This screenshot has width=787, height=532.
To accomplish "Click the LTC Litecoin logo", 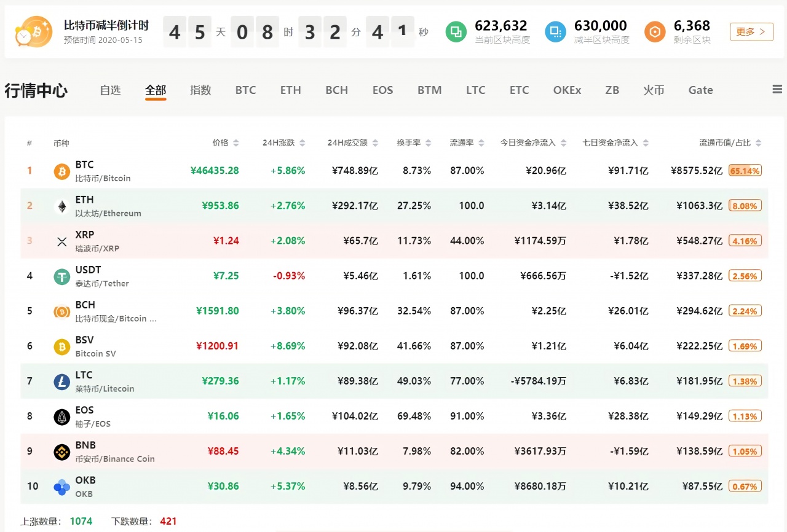I will 61,381.
